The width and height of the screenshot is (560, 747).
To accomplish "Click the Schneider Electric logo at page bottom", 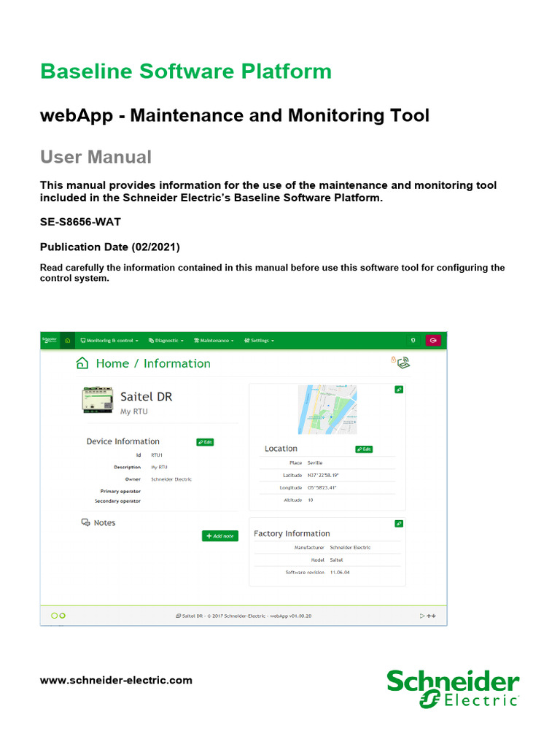I will (x=453, y=689).
